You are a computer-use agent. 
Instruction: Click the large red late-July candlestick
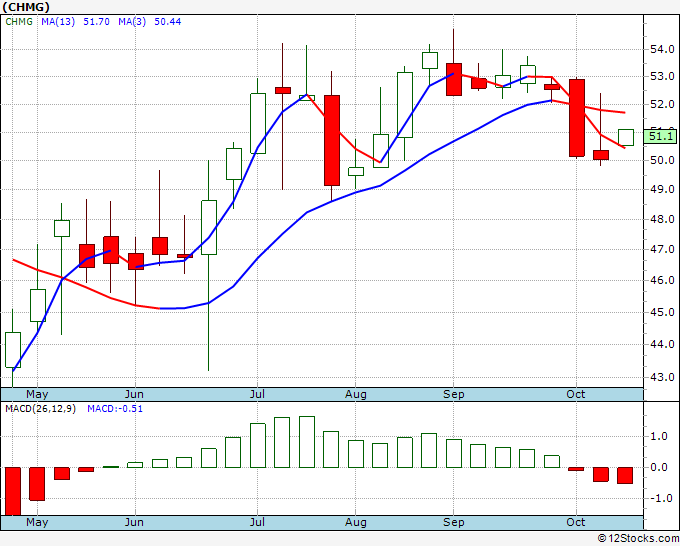pos(332,141)
